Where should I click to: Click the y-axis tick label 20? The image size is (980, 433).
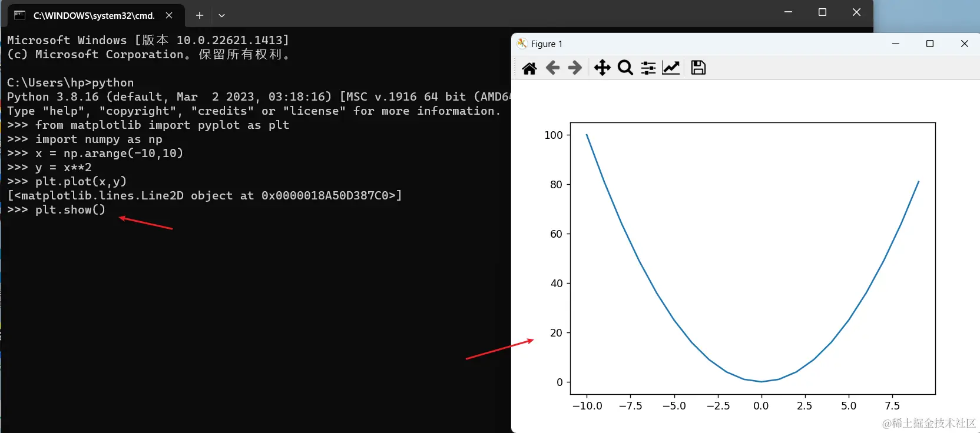point(557,333)
